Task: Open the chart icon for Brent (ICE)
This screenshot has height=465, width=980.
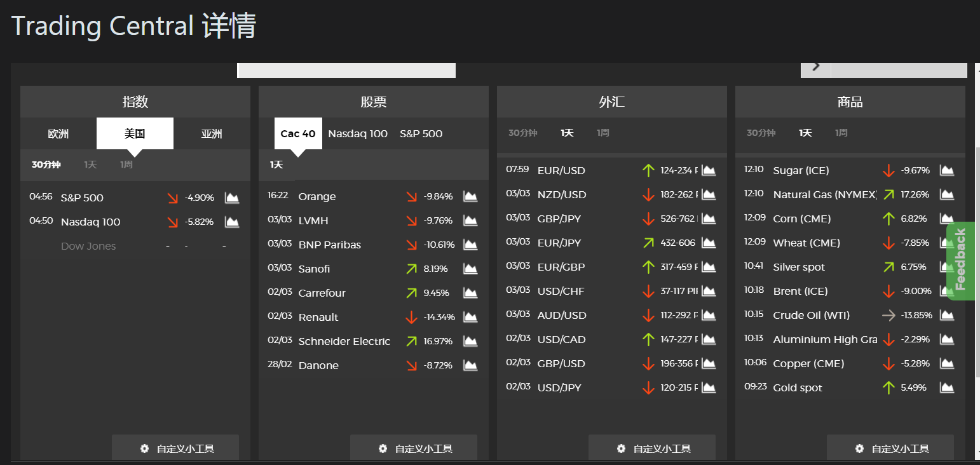Action: (x=947, y=291)
